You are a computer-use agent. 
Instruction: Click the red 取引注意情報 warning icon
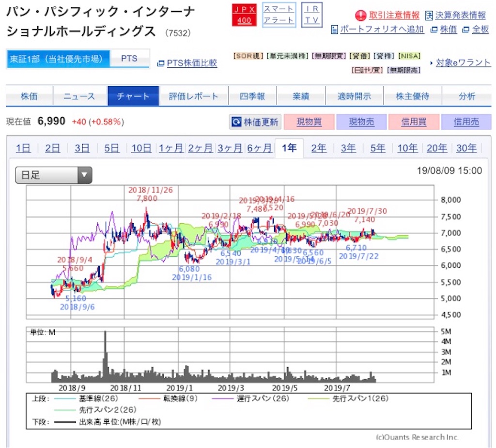pos(360,15)
